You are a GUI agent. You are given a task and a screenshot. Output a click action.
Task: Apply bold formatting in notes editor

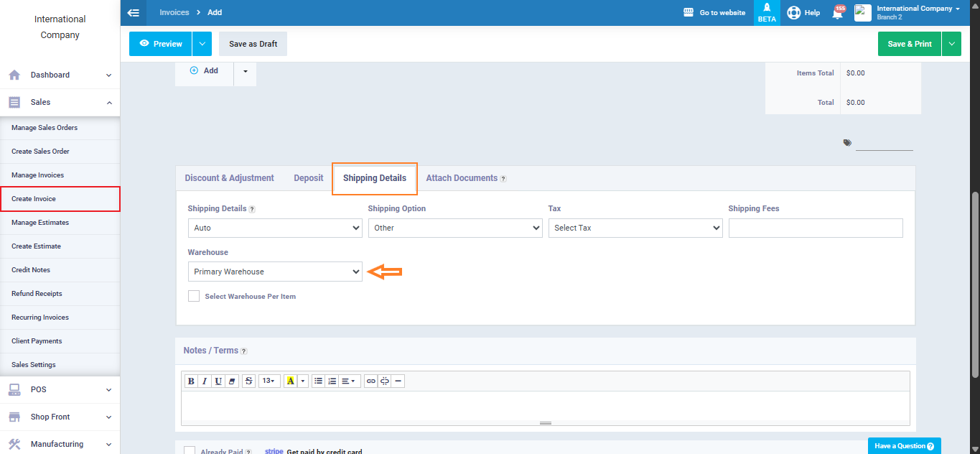(191, 381)
